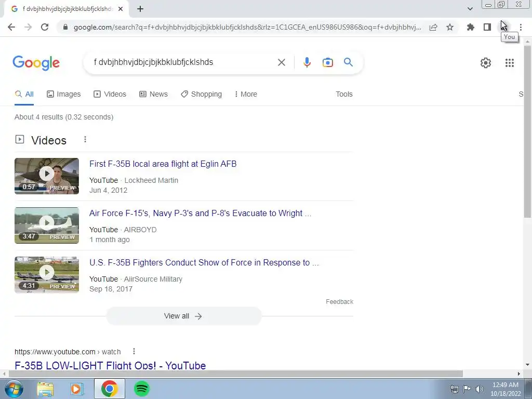Open youtube.com result options menu
This screenshot has width=532, height=399.
click(x=134, y=352)
